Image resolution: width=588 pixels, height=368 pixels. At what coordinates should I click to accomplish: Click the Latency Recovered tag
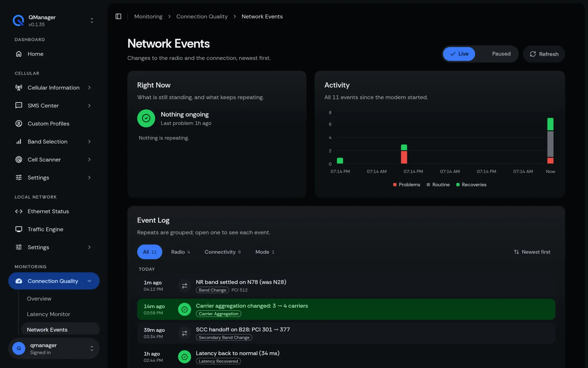coord(218,361)
